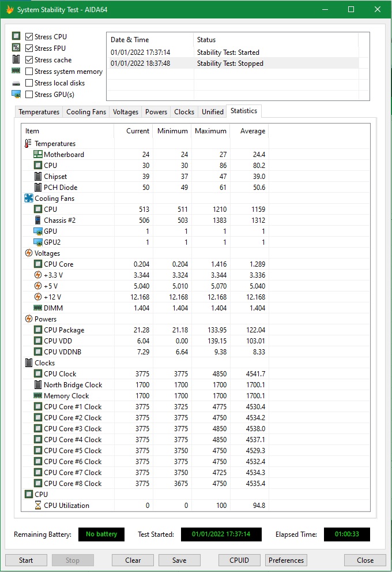Screen dimensions: 392x572
Task: Click the Stress local disks drive icon
Action: (x=16, y=84)
